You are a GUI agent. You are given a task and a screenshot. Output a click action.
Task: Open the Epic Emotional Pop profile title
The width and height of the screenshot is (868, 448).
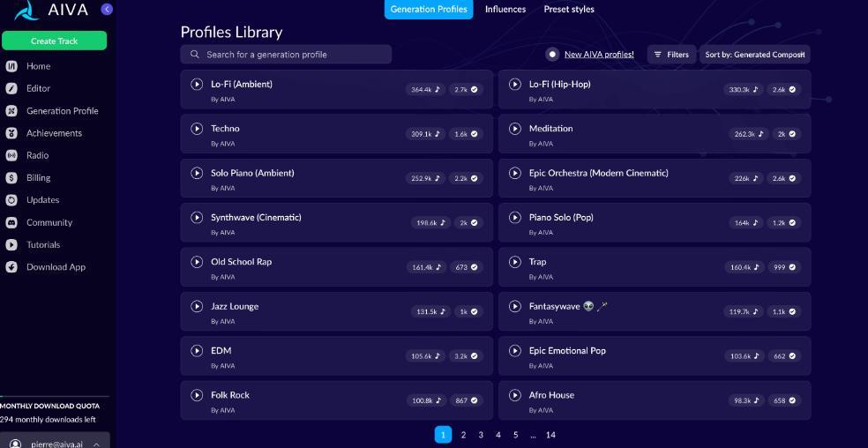click(567, 350)
